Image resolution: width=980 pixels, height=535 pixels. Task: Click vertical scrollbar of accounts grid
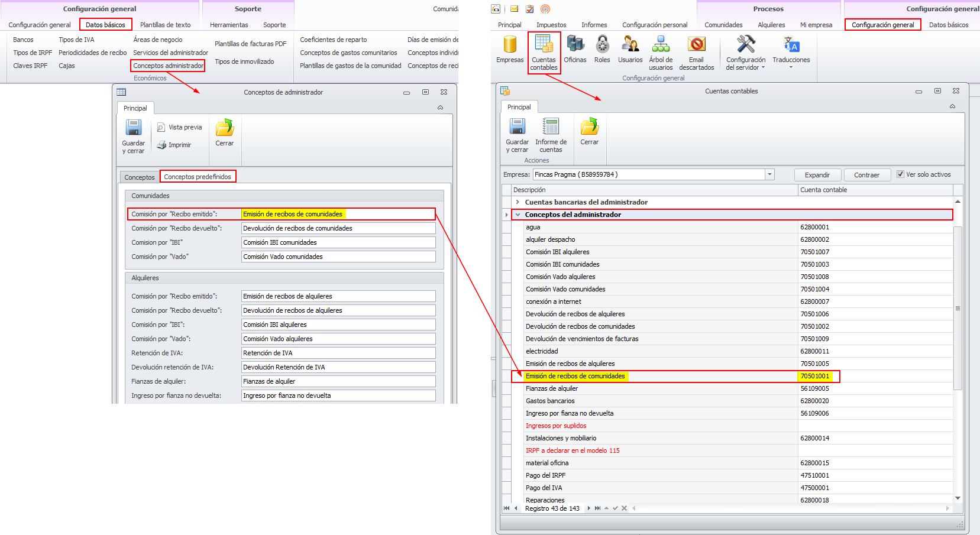click(x=958, y=308)
